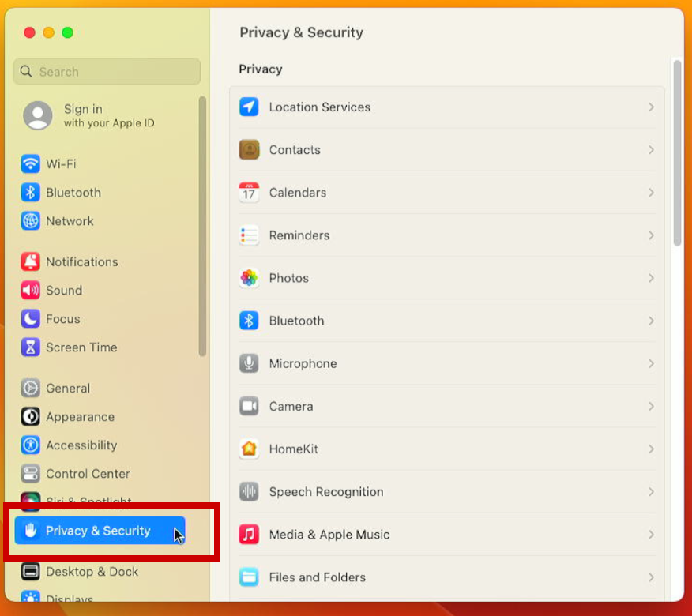Select Focus in the sidebar
The width and height of the screenshot is (692, 616).
tap(63, 318)
